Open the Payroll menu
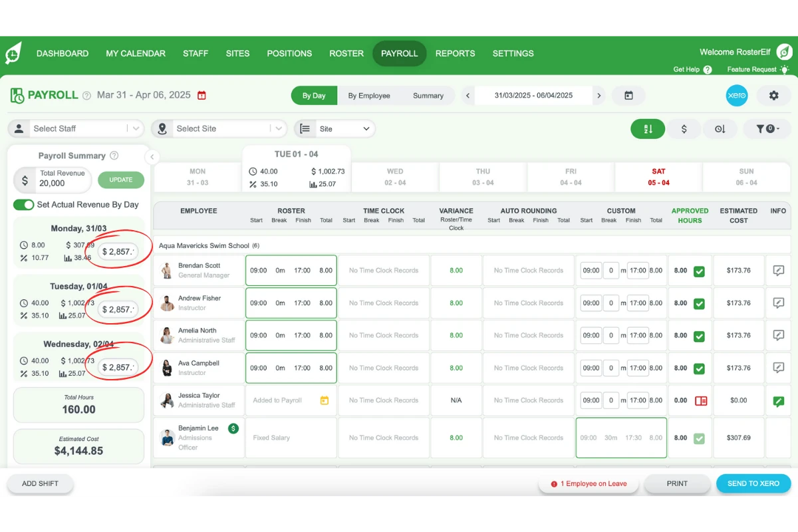798x532 pixels. 400,53
